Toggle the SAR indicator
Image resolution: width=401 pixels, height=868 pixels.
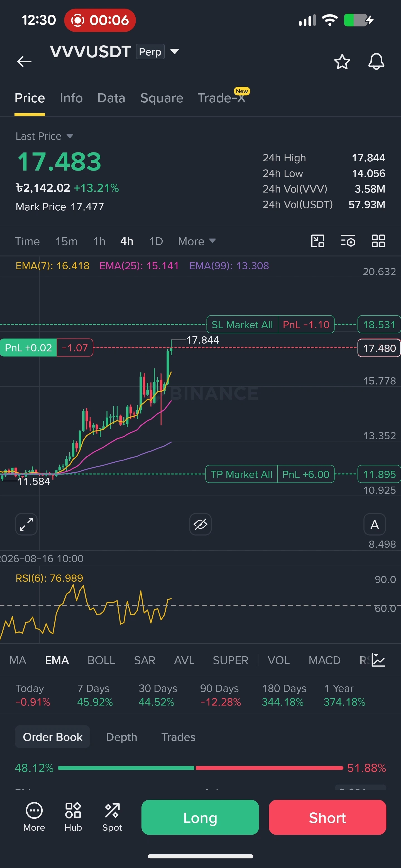coord(145,660)
